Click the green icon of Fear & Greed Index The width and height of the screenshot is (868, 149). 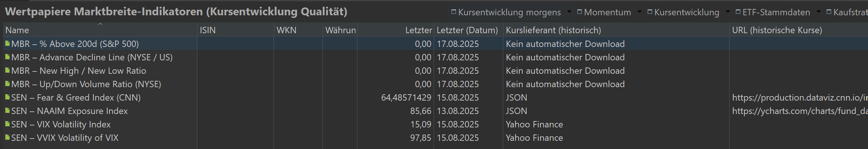(7, 97)
